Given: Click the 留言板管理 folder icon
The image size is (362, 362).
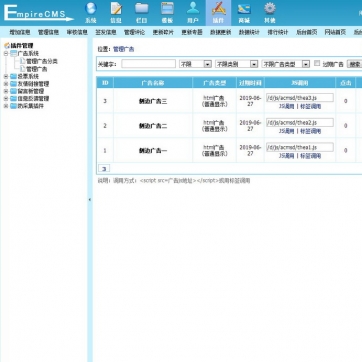Looking at the screenshot, I should click(x=13, y=91).
